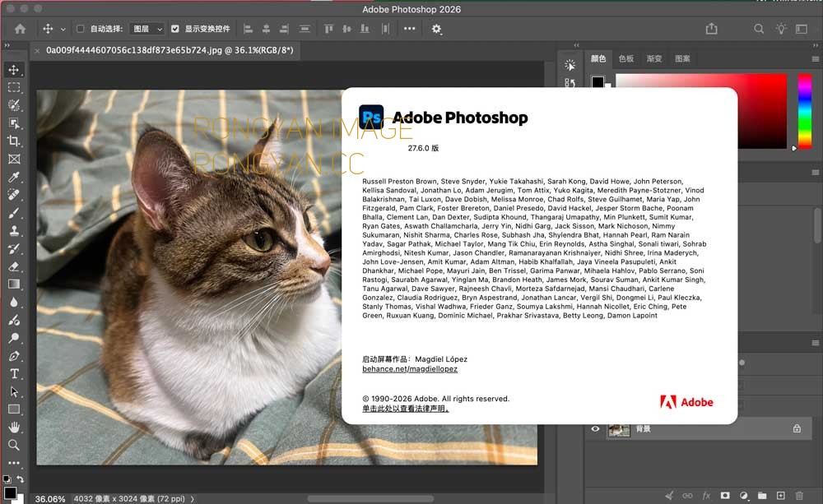Switch to the 色板 tab
This screenshot has height=504, width=823.
click(x=626, y=58)
